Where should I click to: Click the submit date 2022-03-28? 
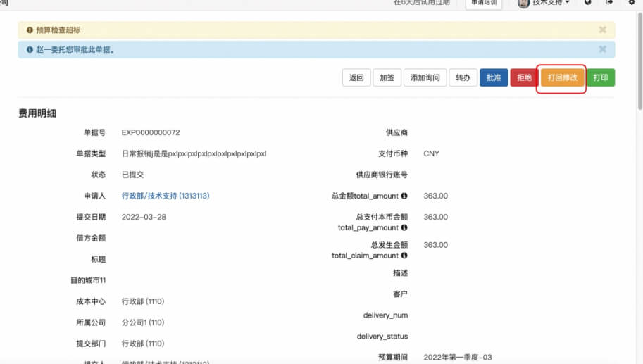pos(144,217)
